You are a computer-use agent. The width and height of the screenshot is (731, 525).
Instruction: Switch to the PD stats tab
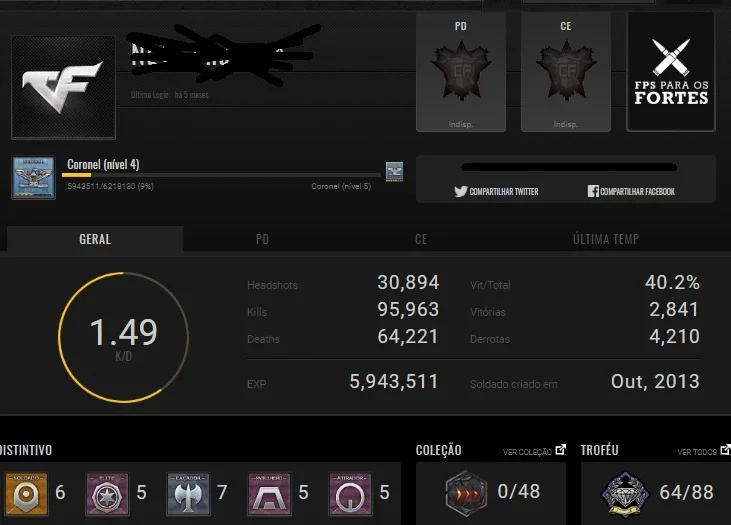click(262, 239)
